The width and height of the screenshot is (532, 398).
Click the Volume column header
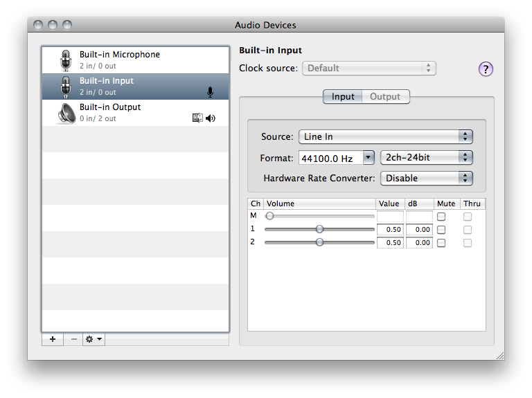click(x=319, y=203)
